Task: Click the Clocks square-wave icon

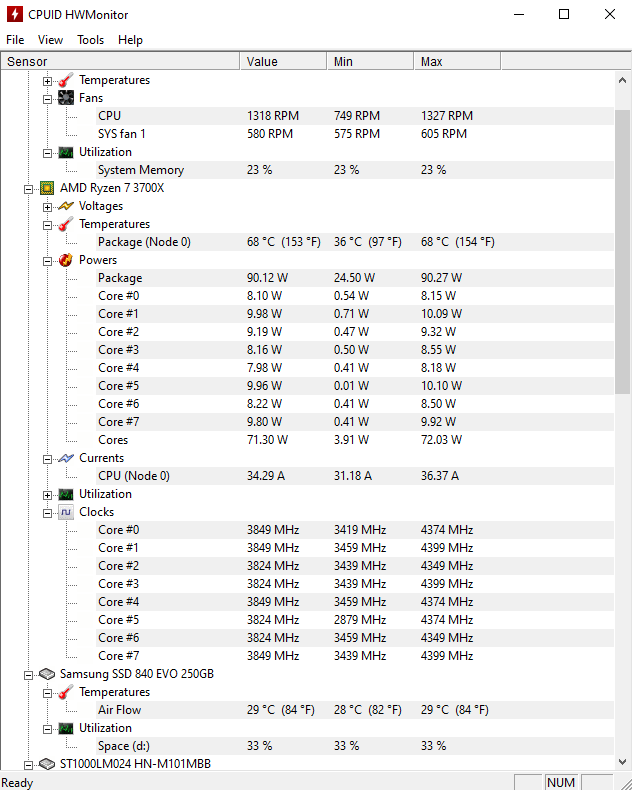Action: (66, 512)
